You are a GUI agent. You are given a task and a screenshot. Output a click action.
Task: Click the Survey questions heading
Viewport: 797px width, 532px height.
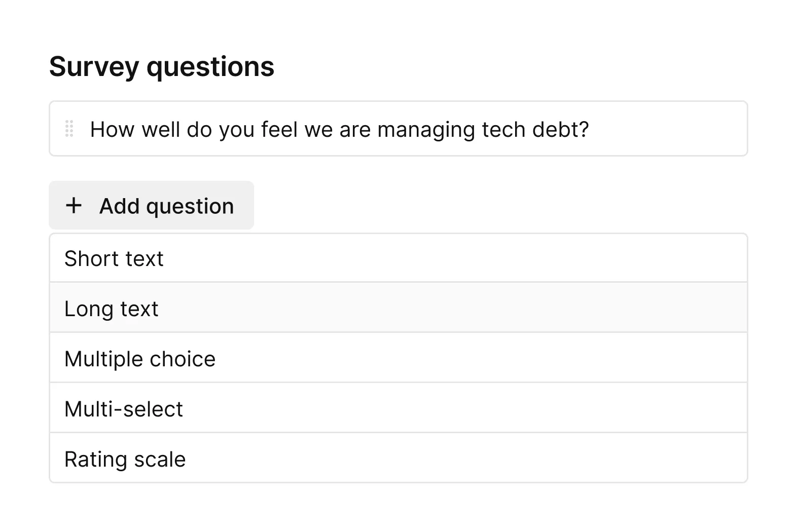click(162, 66)
